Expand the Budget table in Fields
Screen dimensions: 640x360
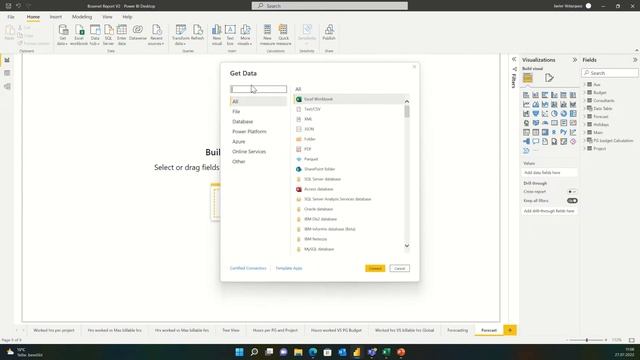584,93
